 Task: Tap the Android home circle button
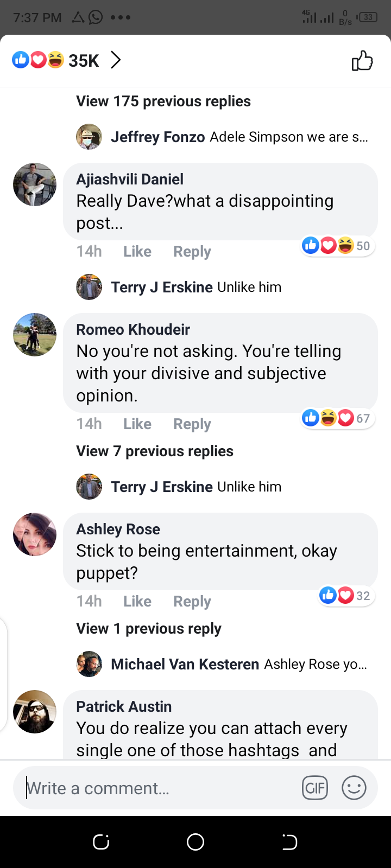coord(195,842)
